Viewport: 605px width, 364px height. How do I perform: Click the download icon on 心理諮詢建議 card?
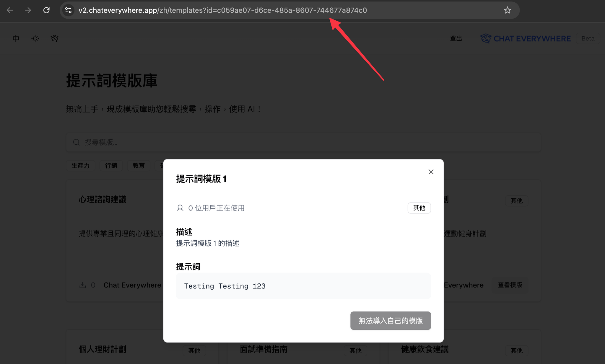click(x=83, y=285)
